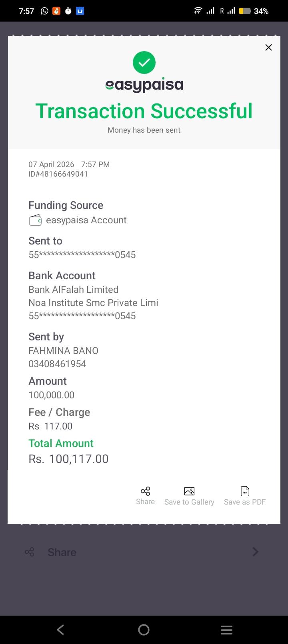
Task: Tap WhatsApp notification icon in status bar
Action: click(x=44, y=11)
